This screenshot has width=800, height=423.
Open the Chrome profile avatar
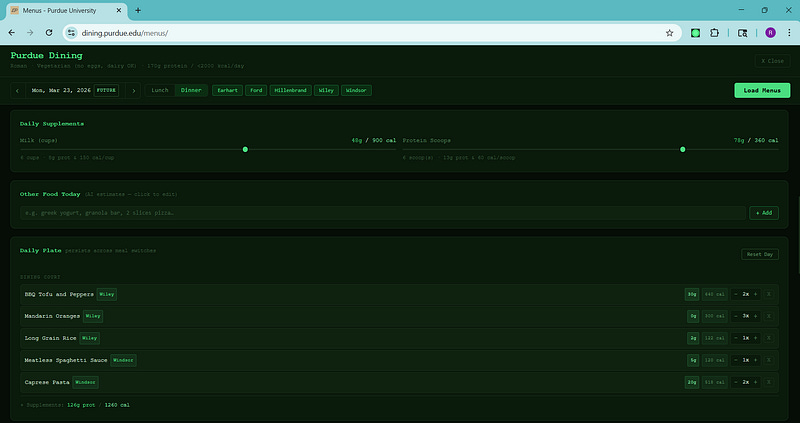point(770,33)
